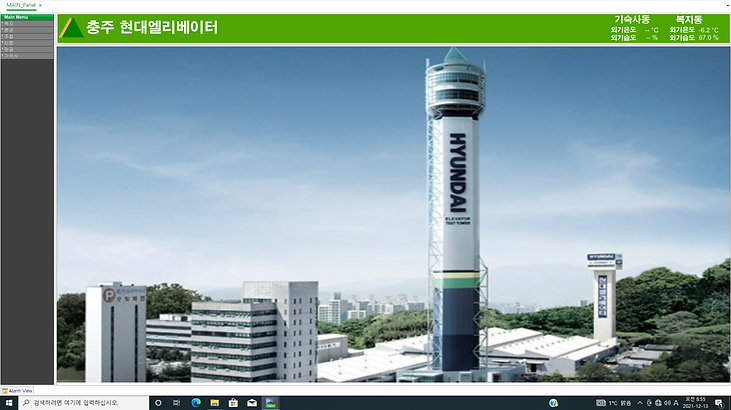
Task: Open Task View on the taskbar
Action: tap(177, 403)
